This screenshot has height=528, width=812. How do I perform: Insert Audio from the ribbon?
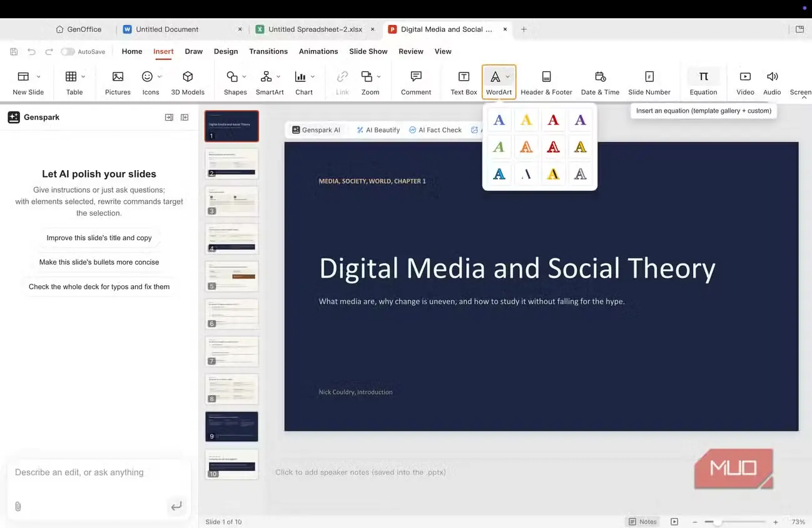pyautogui.click(x=772, y=83)
